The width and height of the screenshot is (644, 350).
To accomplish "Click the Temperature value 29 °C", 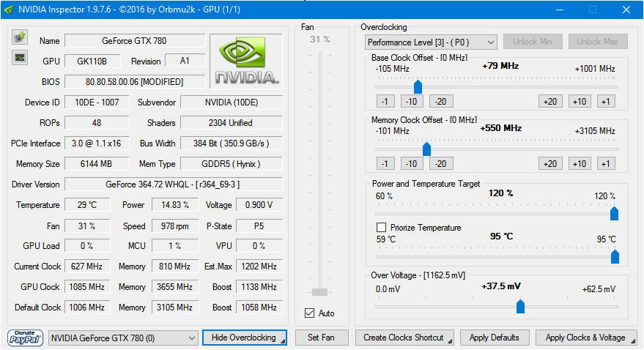I will coord(87,205).
